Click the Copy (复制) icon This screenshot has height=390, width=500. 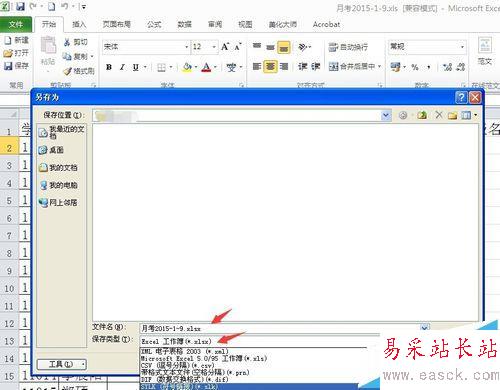point(67,56)
